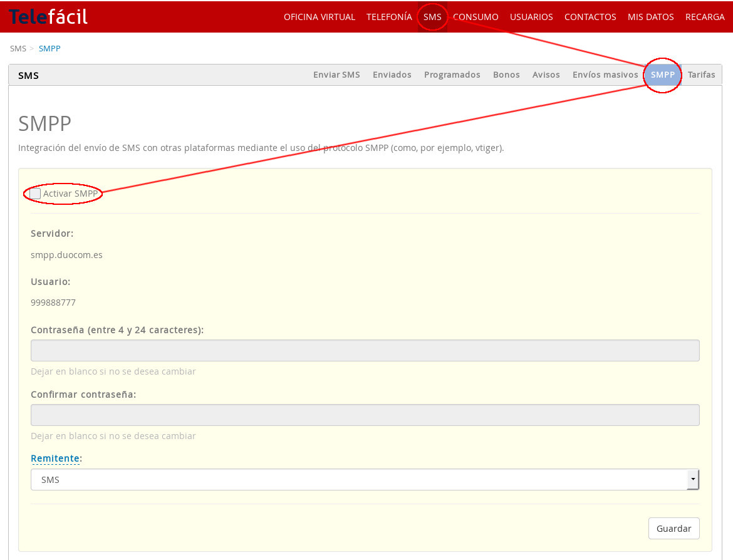The height and width of the screenshot is (560, 733).
Task: Open the Usuarios menu
Action: point(531,17)
